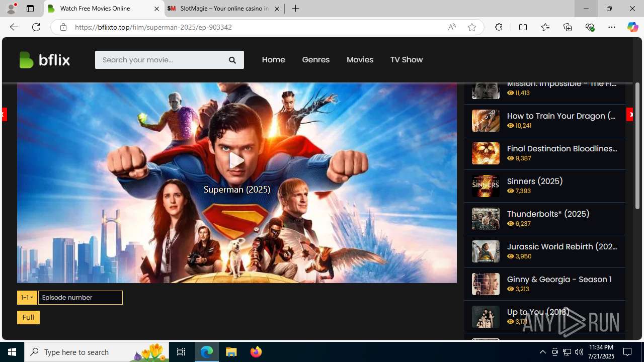Click How to Train Your Dragon thumbnail
This screenshot has height=362, width=644.
486,121
